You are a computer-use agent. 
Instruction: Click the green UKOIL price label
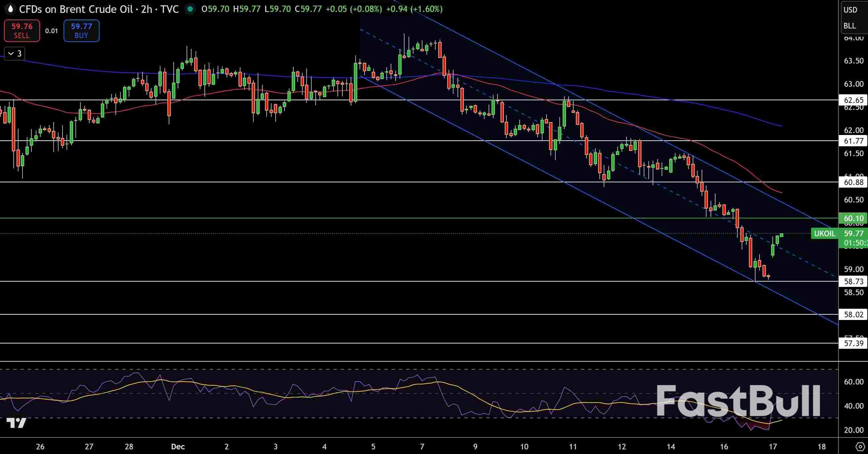(824, 234)
